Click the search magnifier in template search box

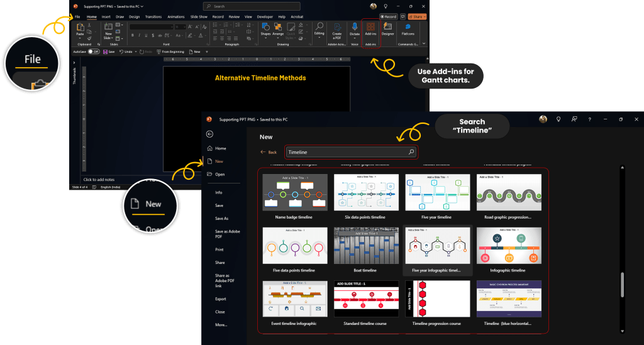point(411,152)
